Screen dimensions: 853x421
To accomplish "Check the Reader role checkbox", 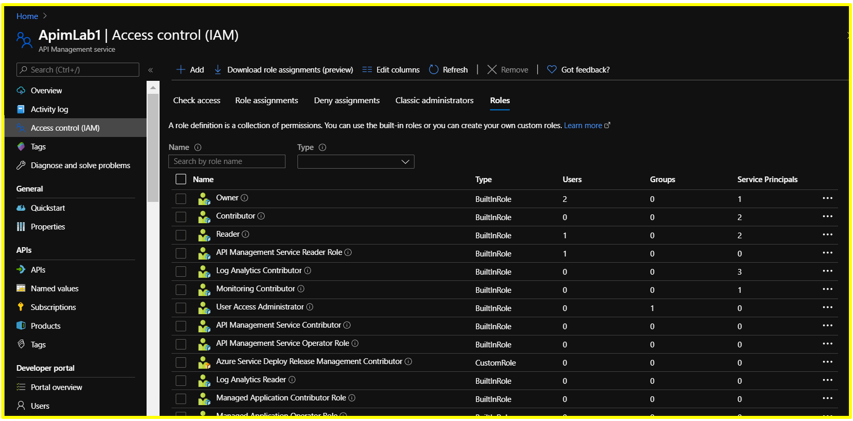I will click(x=181, y=235).
